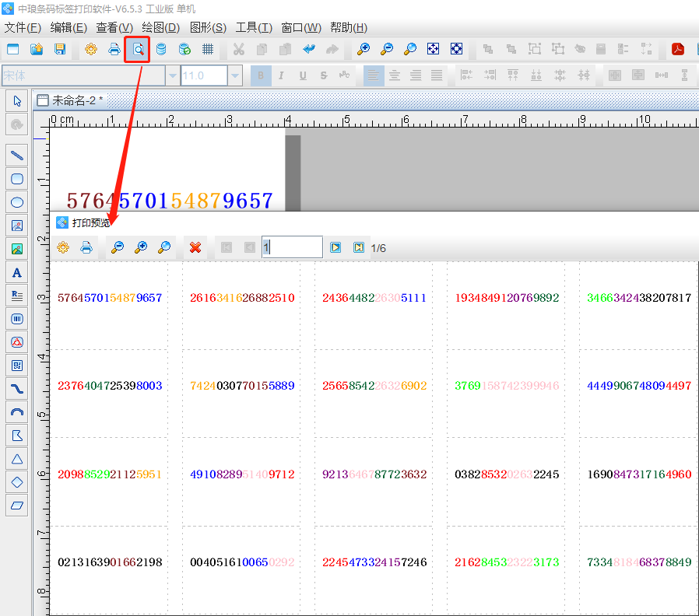Toggle left text alignment

click(374, 75)
